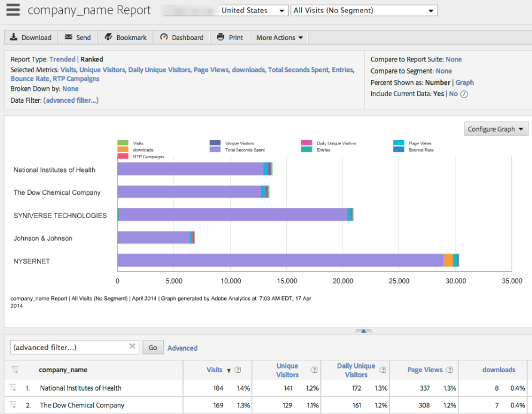Click the Send envelope icon
The width and height of the screenshot is (532, 414).
click(69, 37)
